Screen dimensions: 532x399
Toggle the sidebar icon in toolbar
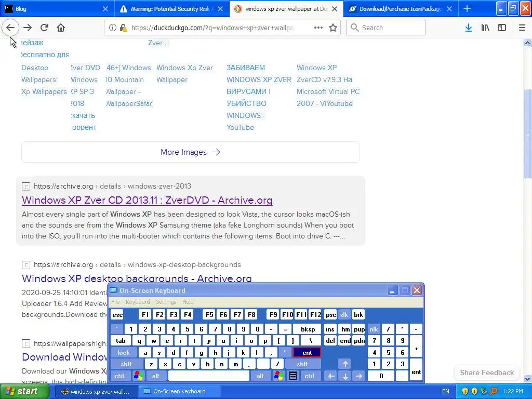tap(501, 28)
